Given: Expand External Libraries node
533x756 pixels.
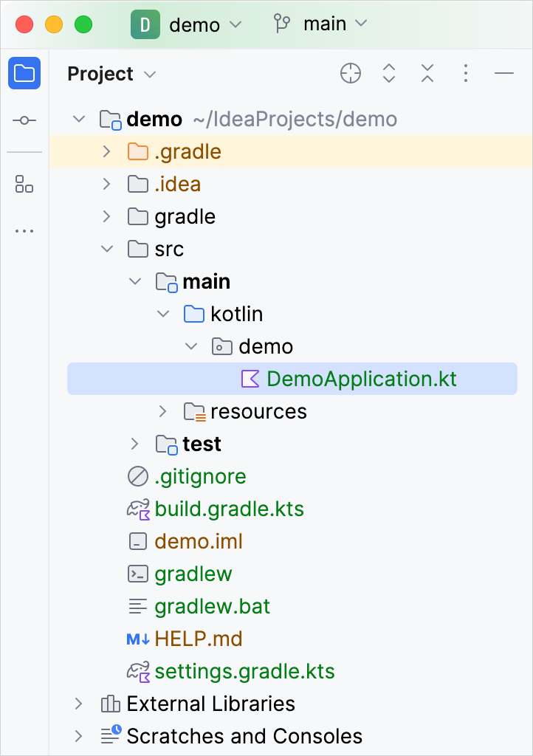Looking at the screenshot, I should click(x=79, y=704).
